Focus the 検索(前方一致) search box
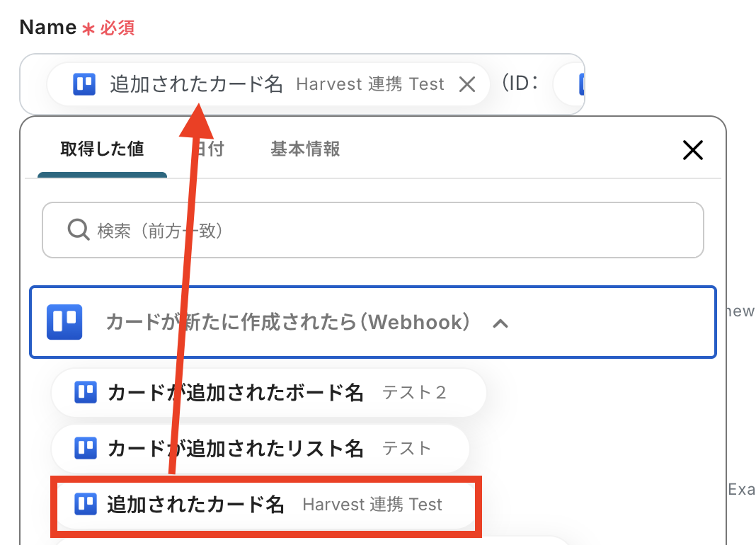 (x=373, y=230)
